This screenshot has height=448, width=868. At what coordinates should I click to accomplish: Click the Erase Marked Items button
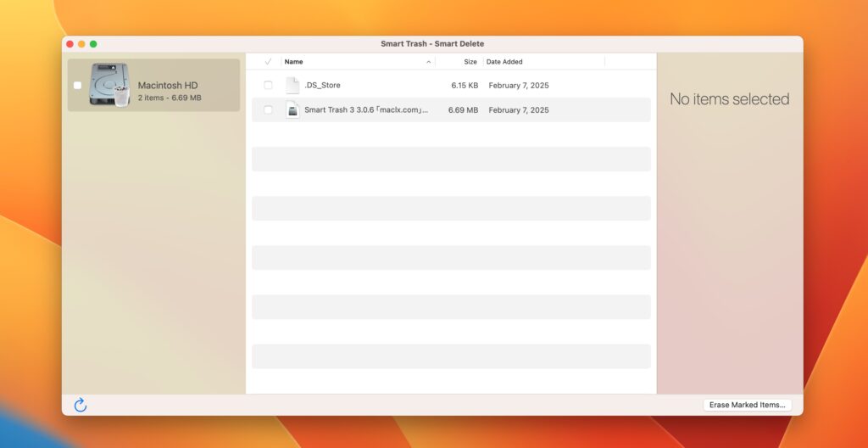click(748, 405)
